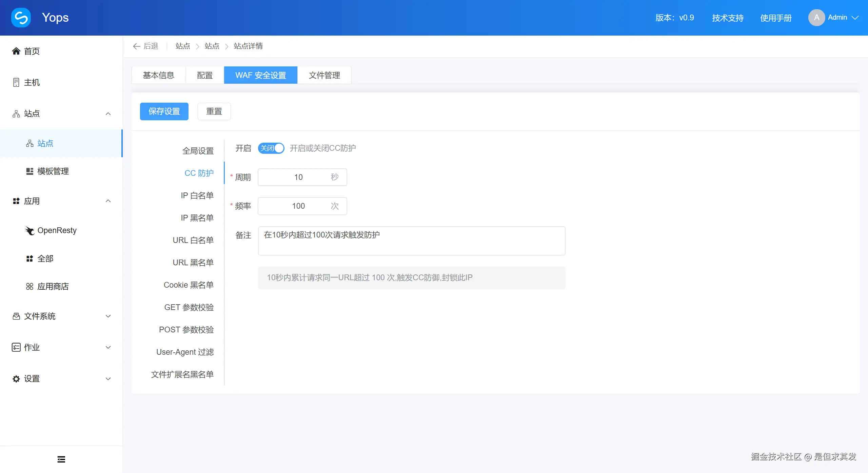Open the Admin user dropdown arrow
Image resolution: width=868 pixels, height=473 pixels.
855,18
